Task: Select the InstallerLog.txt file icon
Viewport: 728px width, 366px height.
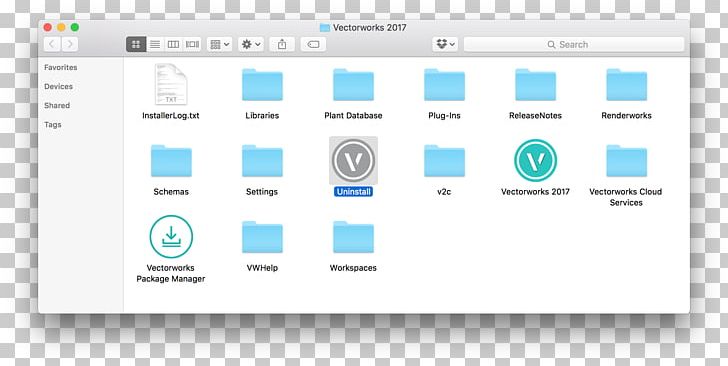Action: tap(171, 85)
